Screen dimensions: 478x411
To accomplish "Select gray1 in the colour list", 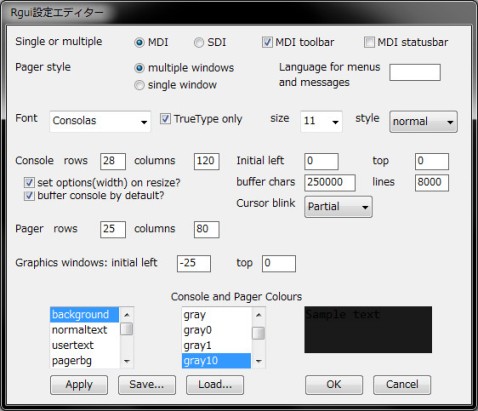I will (x=216, y=345).
